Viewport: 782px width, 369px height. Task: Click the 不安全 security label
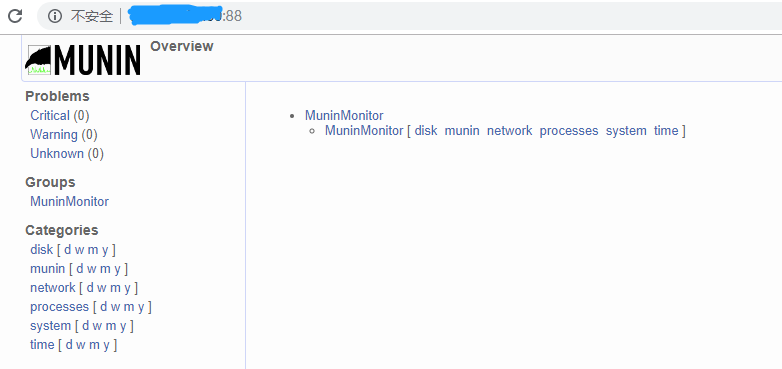(x=92, y=16)
